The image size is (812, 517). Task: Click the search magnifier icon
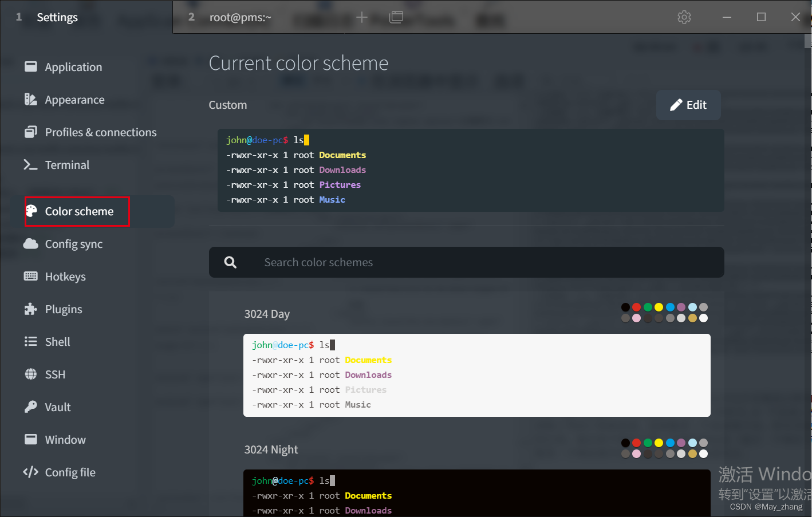(x=230, y=262)
